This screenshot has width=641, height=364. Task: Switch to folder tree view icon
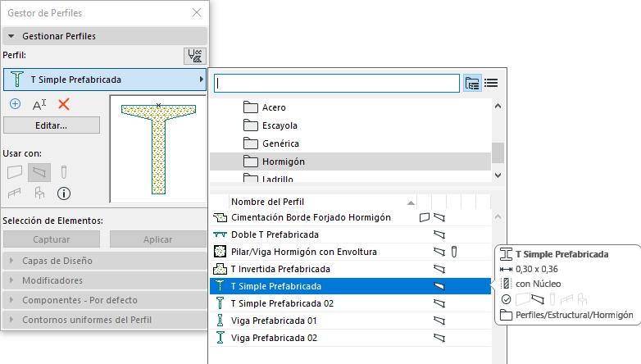[x=472, y=84]
